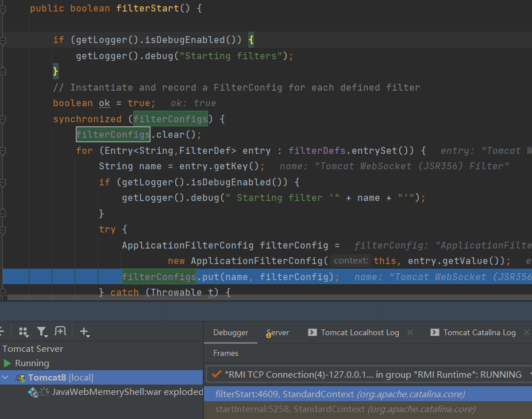532x419 pixels.
Task: Open the Tomcat Localhost Log tab
Action: tap(359, 333)
